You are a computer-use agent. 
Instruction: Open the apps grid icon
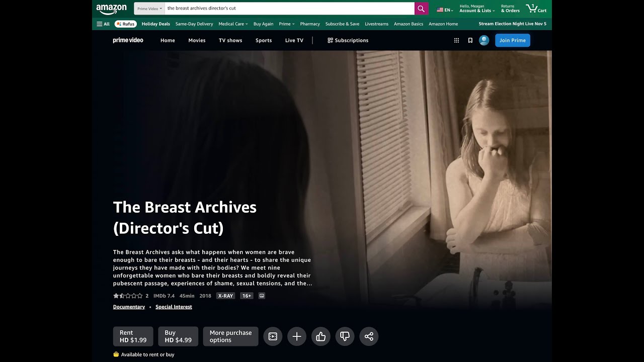pyautogui.click(x=456, y=40)
